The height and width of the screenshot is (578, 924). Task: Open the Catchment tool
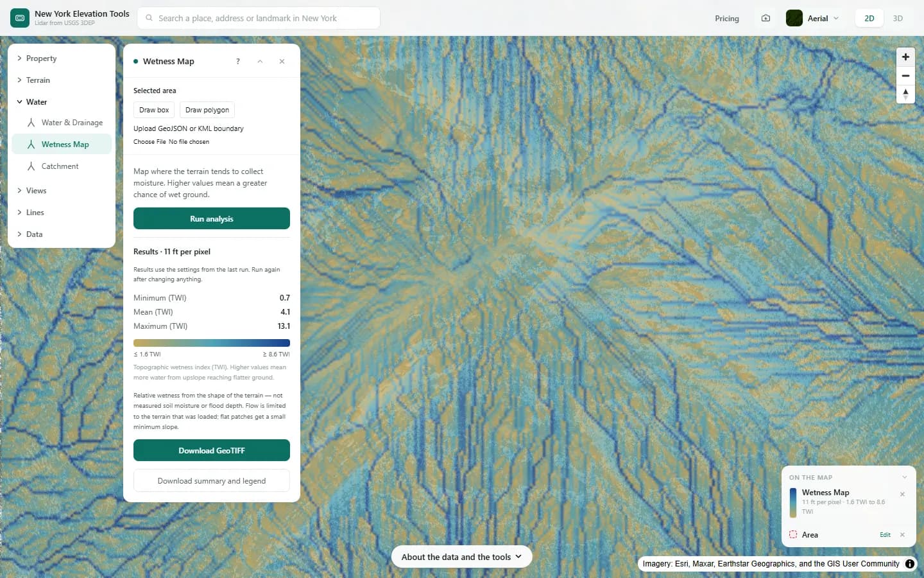click(x=62, y=166)
